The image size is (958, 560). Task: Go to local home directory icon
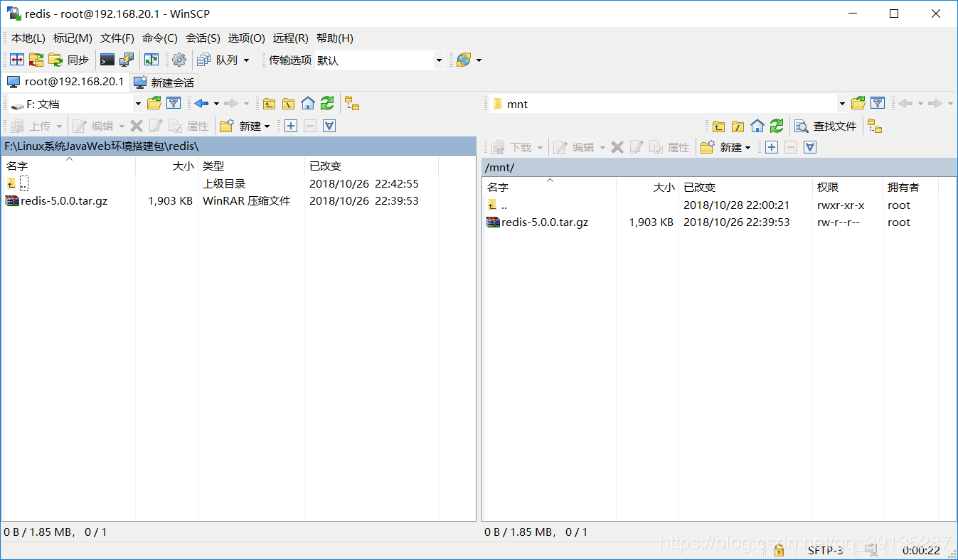(307, 104)
